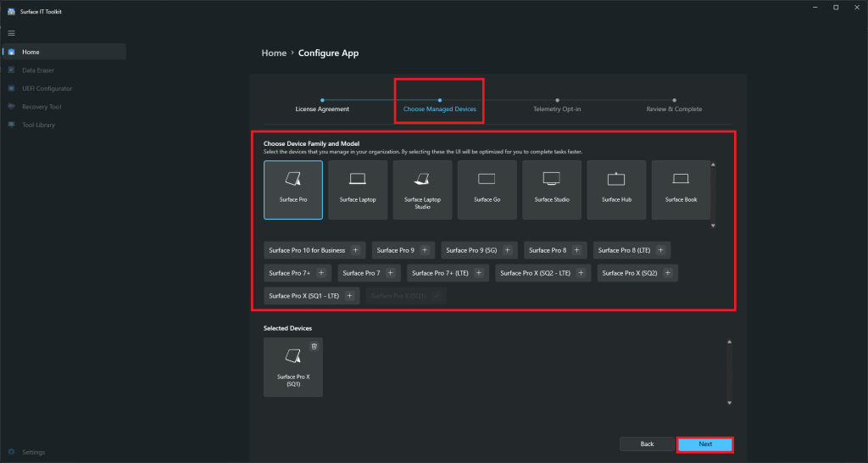Select the Surface Hub device tile
868x463 pixels.
(616, 190)
